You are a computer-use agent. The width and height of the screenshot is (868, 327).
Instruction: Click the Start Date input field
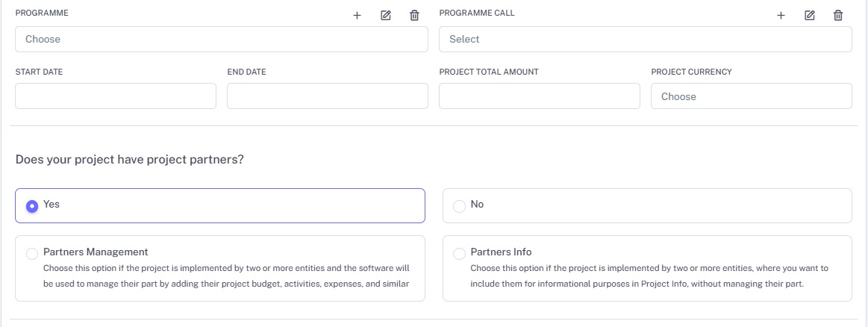tap(116, 96)
